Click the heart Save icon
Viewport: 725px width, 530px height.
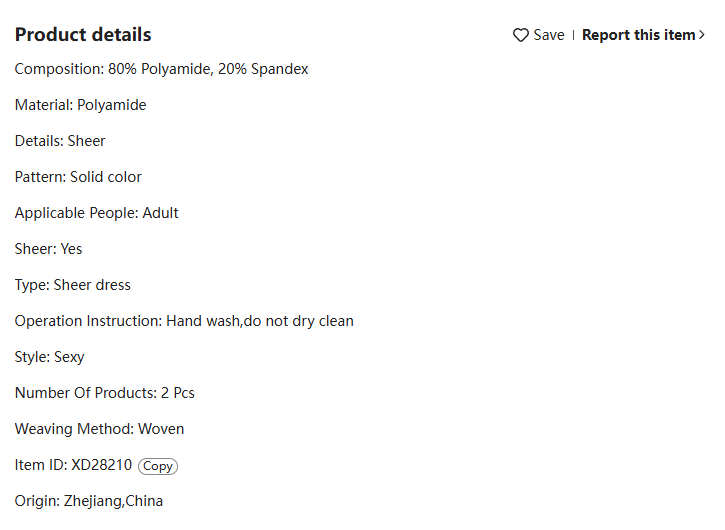pyautogui.click(x=521, y=35)
